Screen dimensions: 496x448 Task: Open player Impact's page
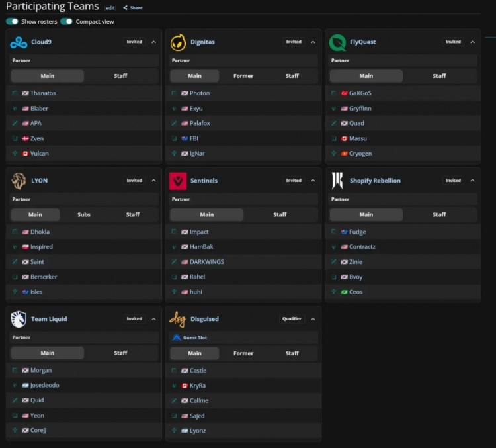pyautogui.click(x=199, y=232)
